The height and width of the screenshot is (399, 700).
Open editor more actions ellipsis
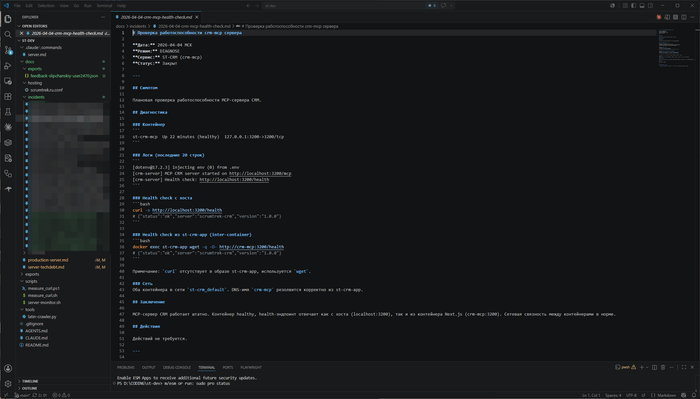pyautogui.click(x=692, y=17)
